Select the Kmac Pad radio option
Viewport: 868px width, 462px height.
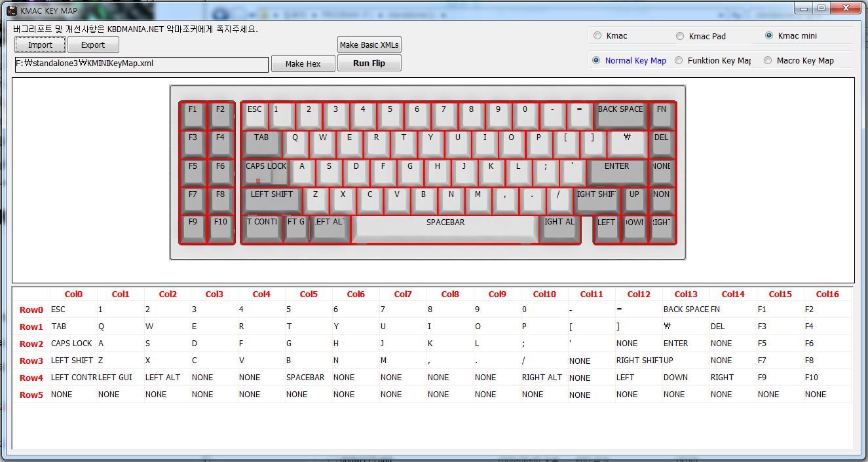coord(701,36)
